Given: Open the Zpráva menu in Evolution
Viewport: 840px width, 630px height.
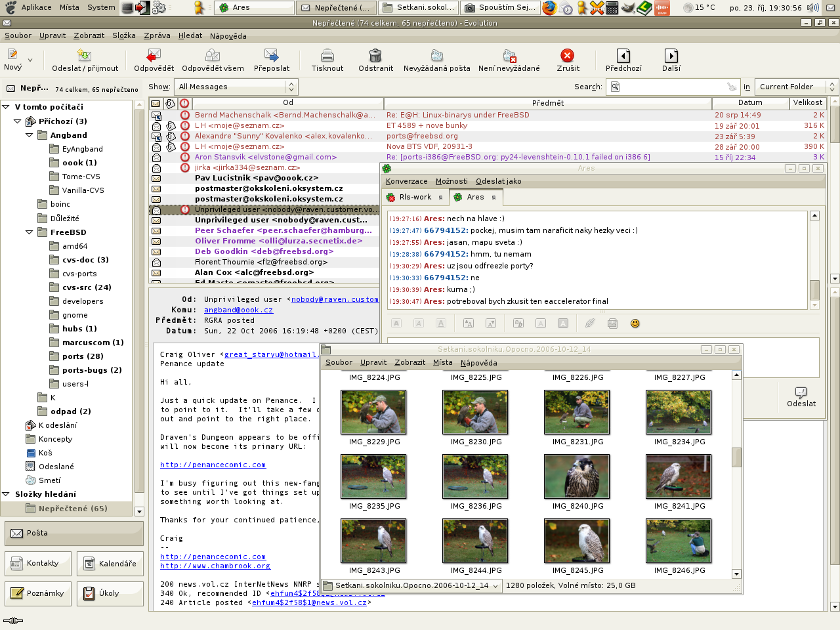Looking at the screenshot, I should pyautogui.click(x=157, y=35).
